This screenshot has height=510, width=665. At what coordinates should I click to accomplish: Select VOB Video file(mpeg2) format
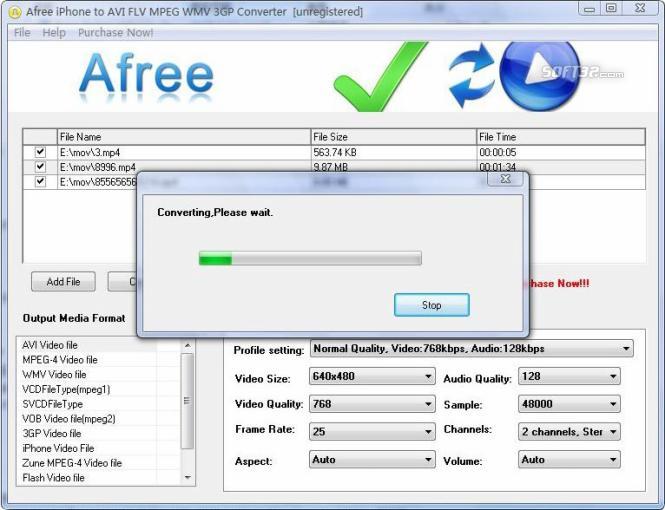[69, 419]
